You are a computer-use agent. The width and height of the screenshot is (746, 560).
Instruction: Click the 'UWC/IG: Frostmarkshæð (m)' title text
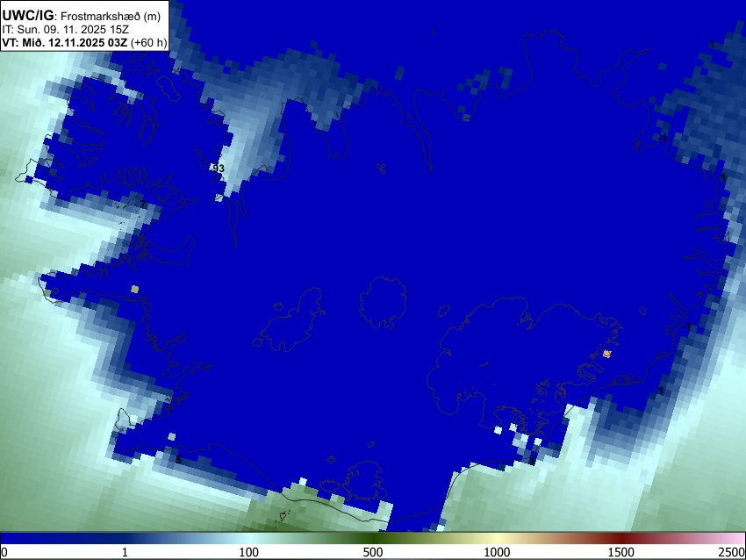[x=82, y=16]
